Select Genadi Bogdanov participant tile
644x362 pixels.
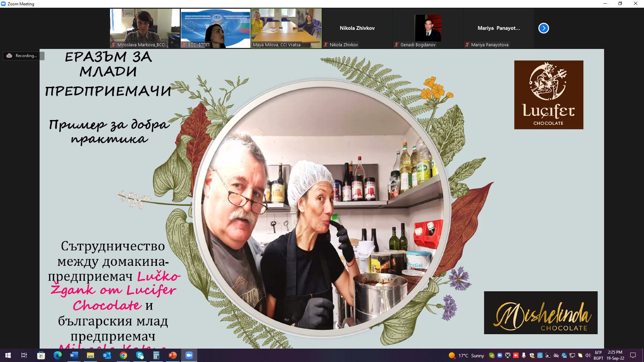click(x=428, y=28)
